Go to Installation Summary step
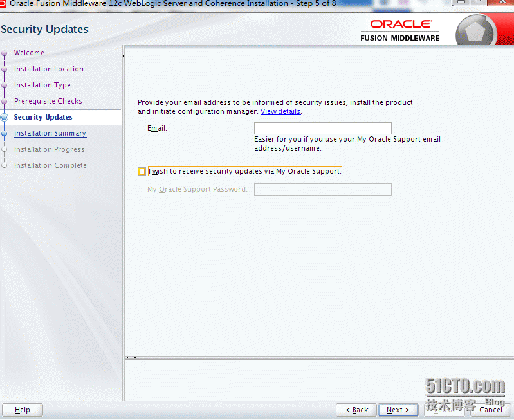Image resolution: width=514 pixels, height=420 pixels. (50, 133)
